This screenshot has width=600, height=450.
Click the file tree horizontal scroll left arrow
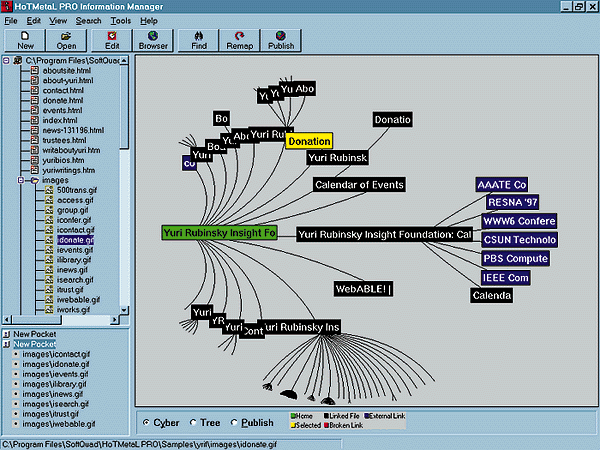tap(7, 319)
